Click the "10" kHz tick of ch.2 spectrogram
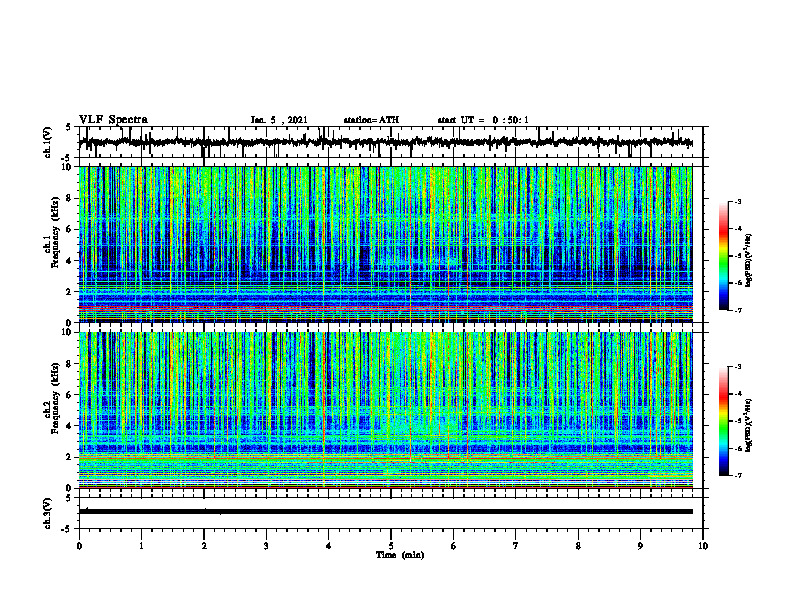 69,332
